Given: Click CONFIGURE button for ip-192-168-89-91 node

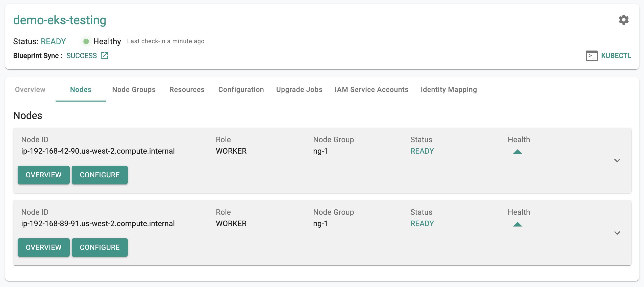Looking at the screenshot, I should (100, 247).
